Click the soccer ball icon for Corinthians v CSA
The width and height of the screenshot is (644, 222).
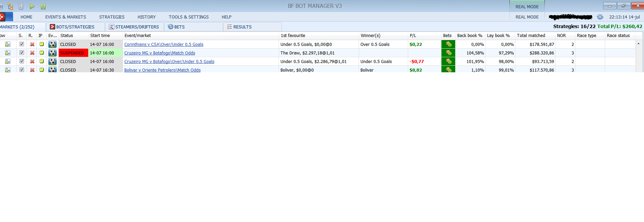click(53, 44)
